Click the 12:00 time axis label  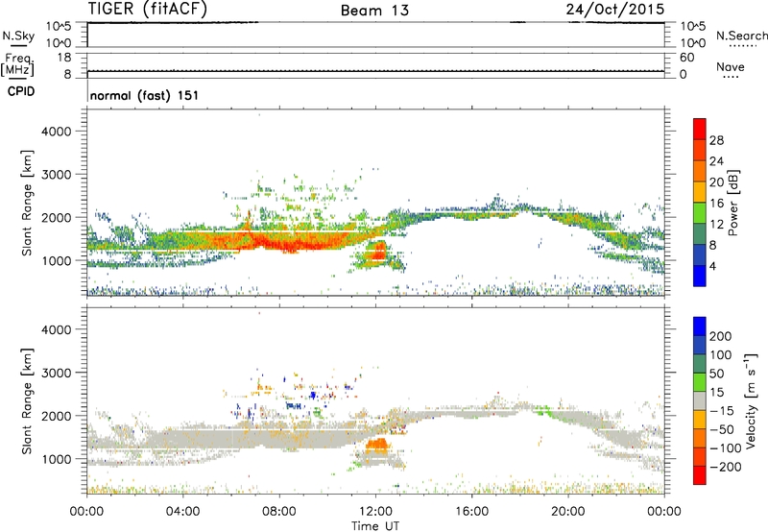pyautogui.click(x=375, y=512)
